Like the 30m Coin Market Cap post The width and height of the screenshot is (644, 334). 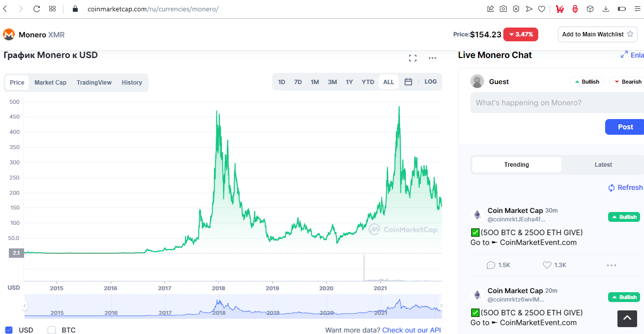pos(554,265)
